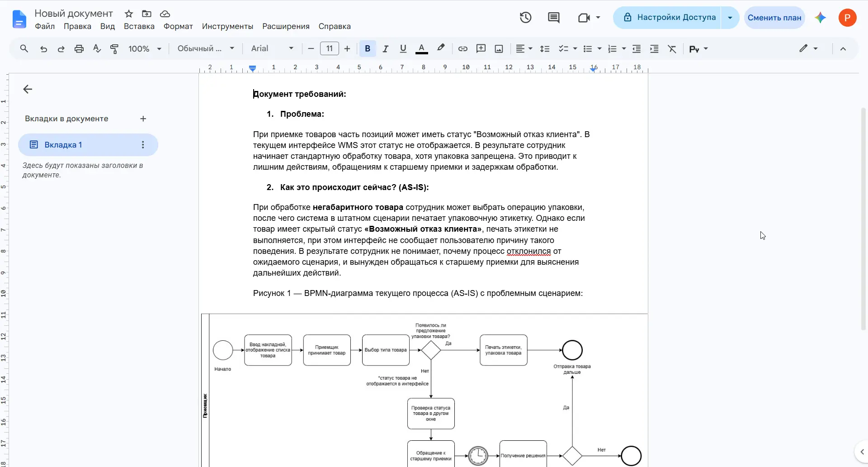
Task: Open the Правка menu
Action: (x=77, y=26)
